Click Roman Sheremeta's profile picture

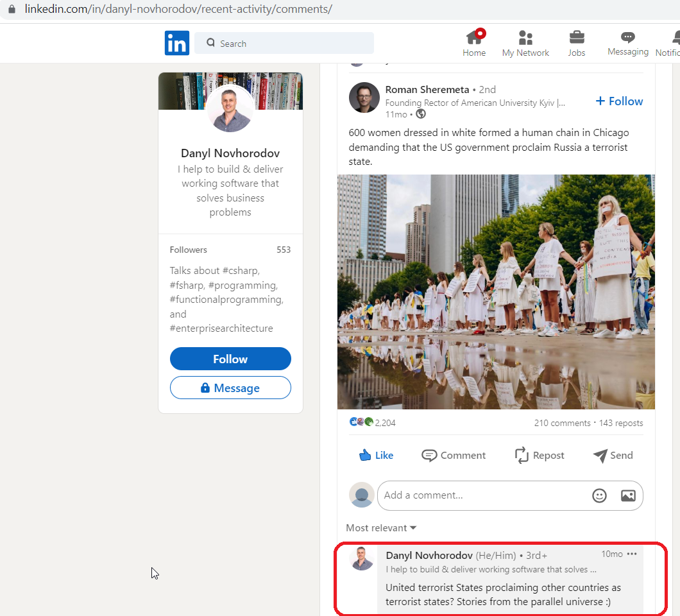click(364, 98)
